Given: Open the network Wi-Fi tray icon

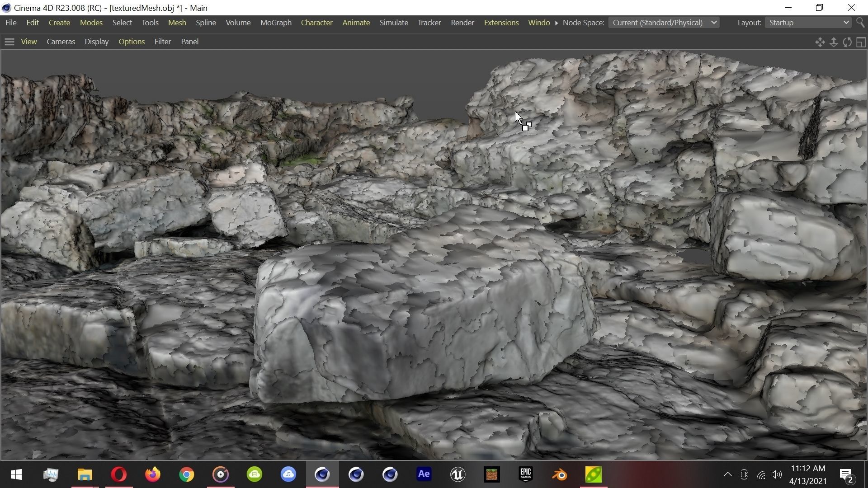Looking at the screenshot, I should pyautogui.click(x=761, y=475).
